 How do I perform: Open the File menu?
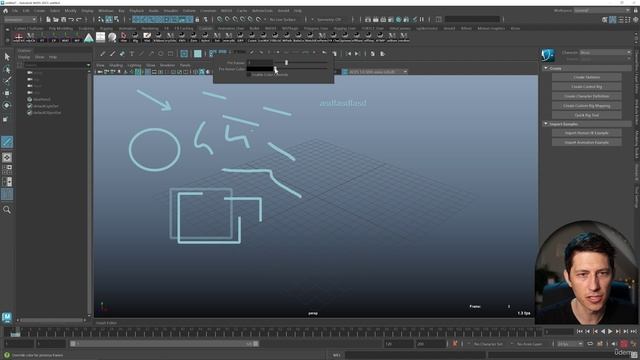click(15, 11)
